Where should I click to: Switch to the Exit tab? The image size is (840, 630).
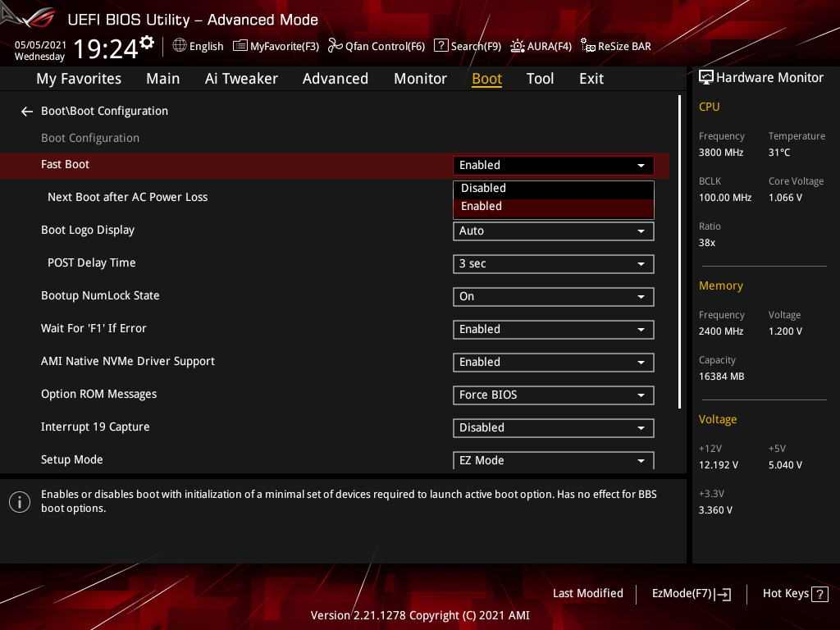pyautogui.click(x=591, y=79)
